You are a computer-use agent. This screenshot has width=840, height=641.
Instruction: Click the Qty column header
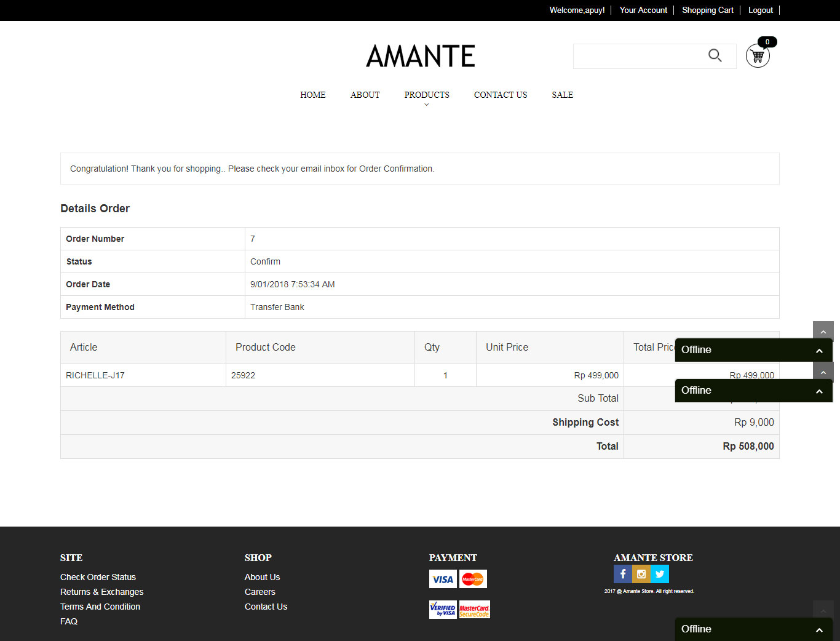(x=432, y=347)
